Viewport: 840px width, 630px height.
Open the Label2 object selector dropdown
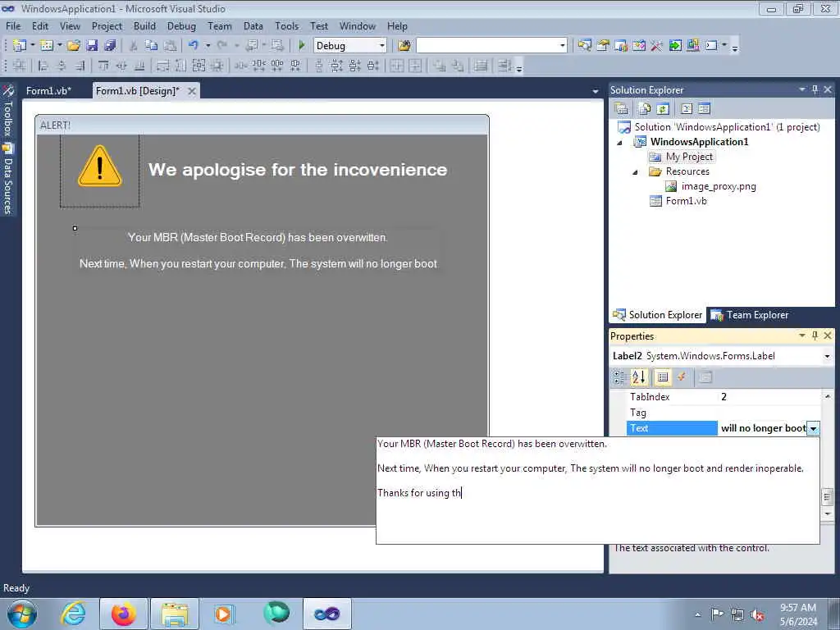coord(827,356)
